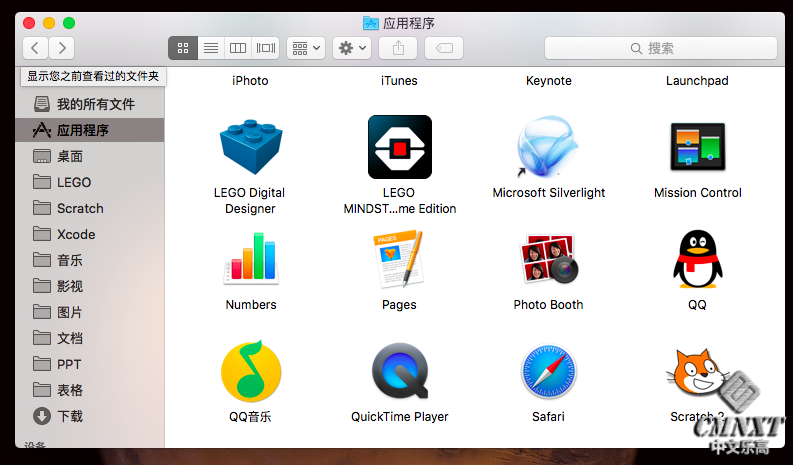Image resolution: width=793 pixels, height=465 pixels.
Task: Switch to Cover Flow view mode
Action: pyautogui.click(x=266, y=48)
